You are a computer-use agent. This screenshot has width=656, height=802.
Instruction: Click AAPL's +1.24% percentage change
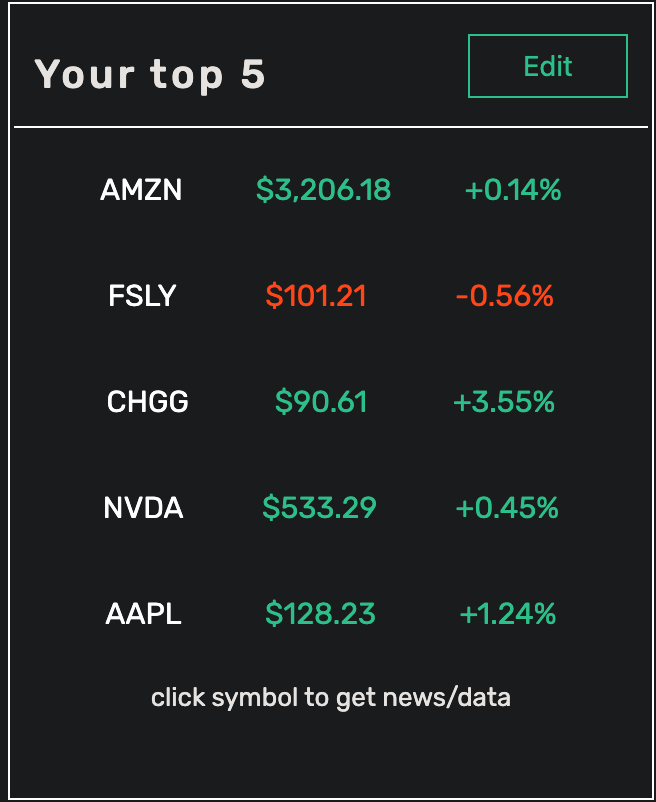coord(511,614)
